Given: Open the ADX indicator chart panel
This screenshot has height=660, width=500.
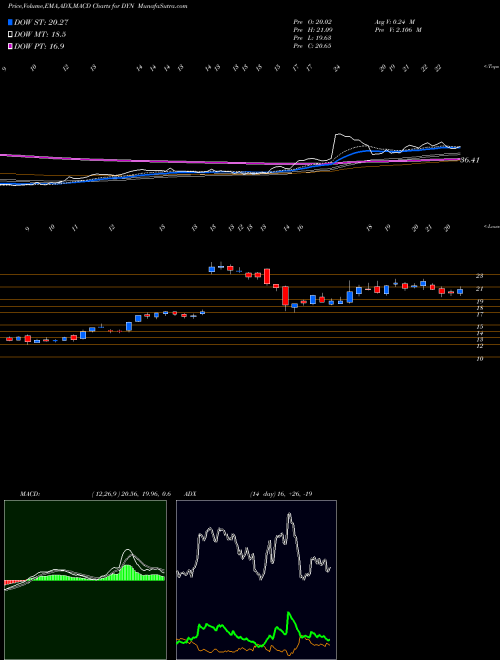Looking at the screenshot, I should point(256,580).
